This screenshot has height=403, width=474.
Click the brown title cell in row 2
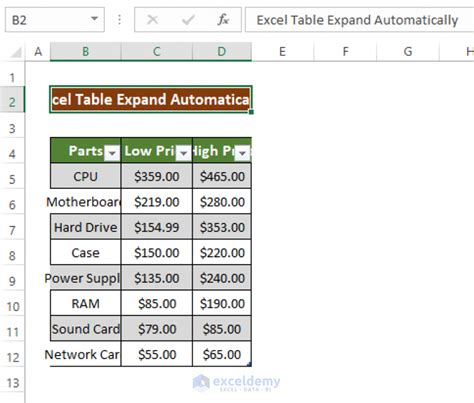click(x=151, y=99)
